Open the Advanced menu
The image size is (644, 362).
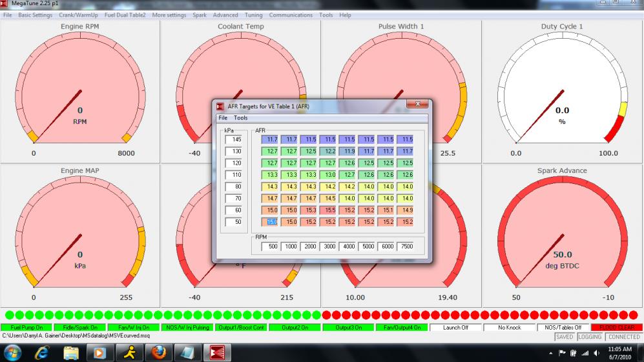pyautogui.click(x=225, y=15)
